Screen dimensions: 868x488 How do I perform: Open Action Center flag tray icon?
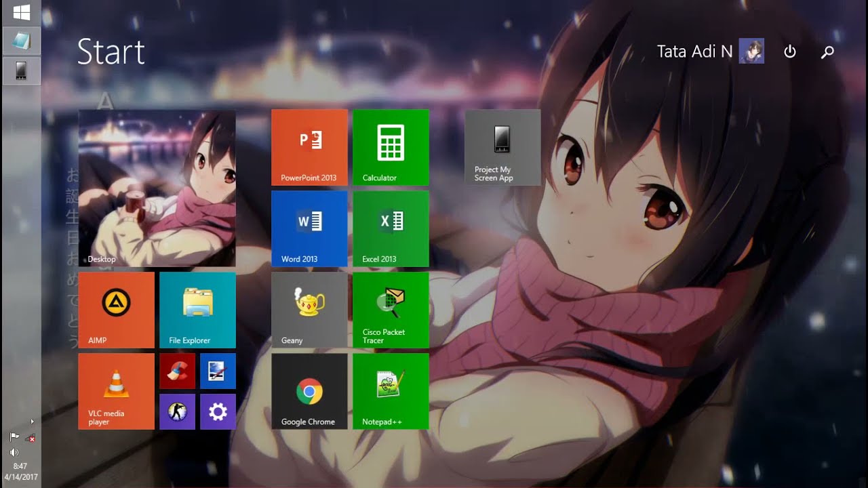(x=14, y=437)
